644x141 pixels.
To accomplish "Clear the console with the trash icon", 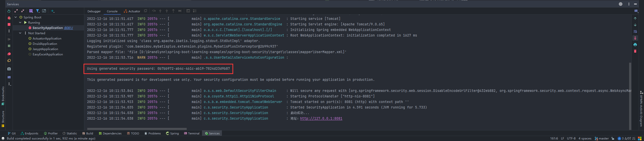I will pos(635,51).
